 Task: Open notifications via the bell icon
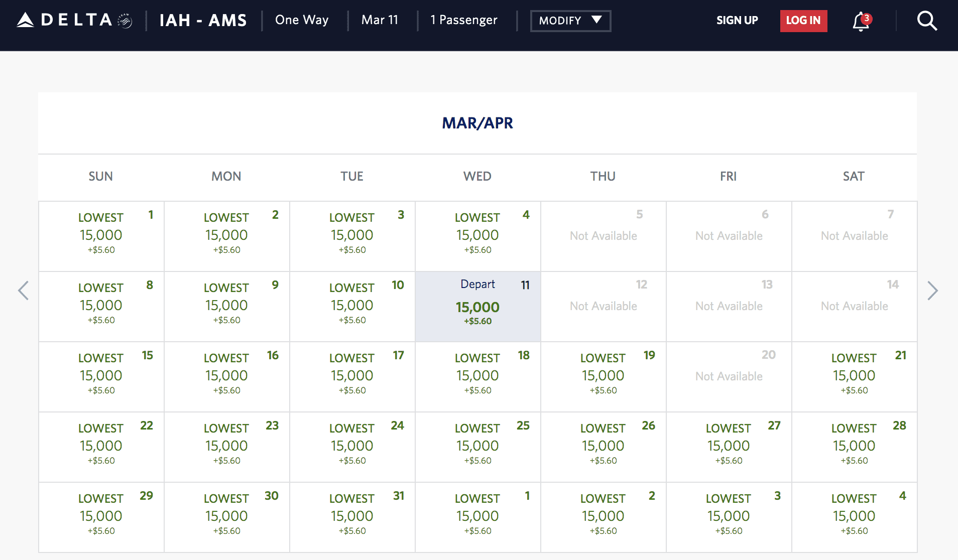point(860,21)
